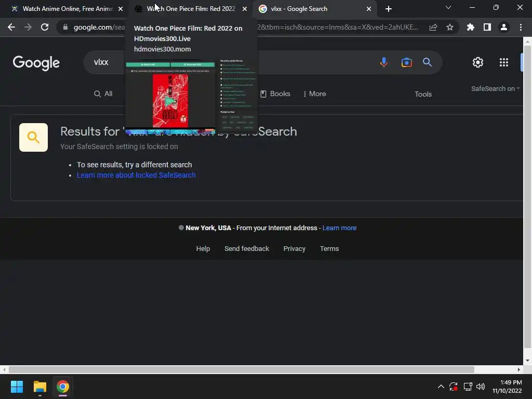Open File Explorer from the taskbar
This screenshot has width=532, height=399.
point(39,387)
